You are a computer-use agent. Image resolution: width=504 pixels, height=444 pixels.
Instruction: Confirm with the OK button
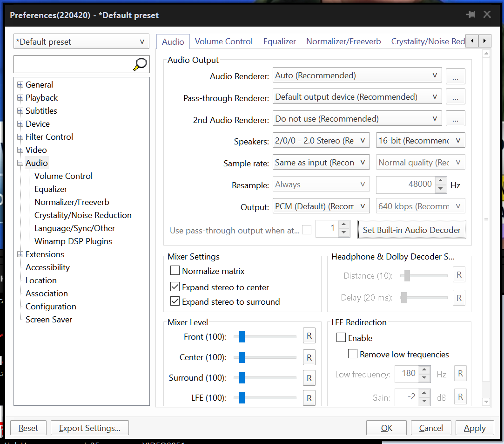pyautogui.click(x=386, y=428)
